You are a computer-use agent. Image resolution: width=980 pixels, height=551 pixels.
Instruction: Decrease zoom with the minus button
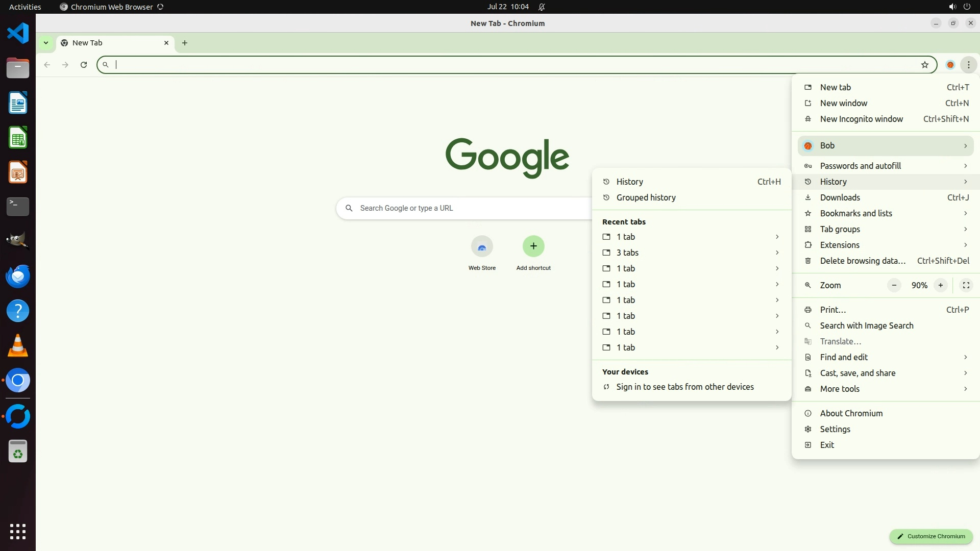pyautogui.click(x=894, y=285)
